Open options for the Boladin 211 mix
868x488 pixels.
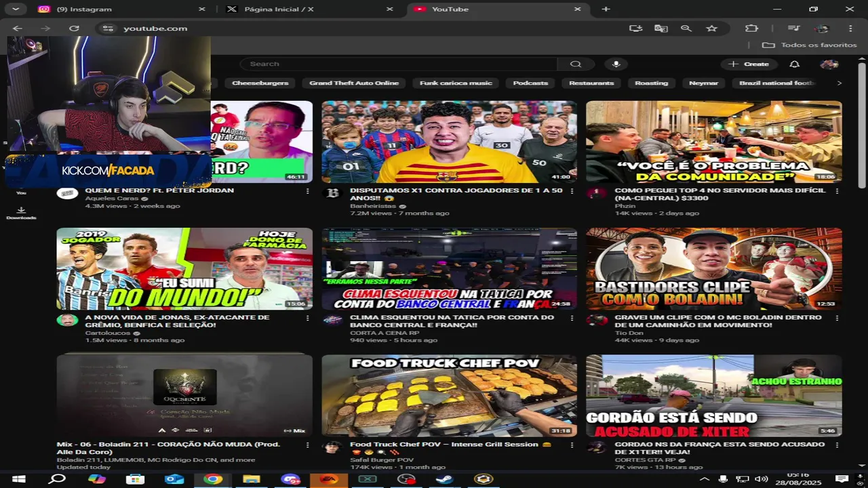click(x=308, y=445)
